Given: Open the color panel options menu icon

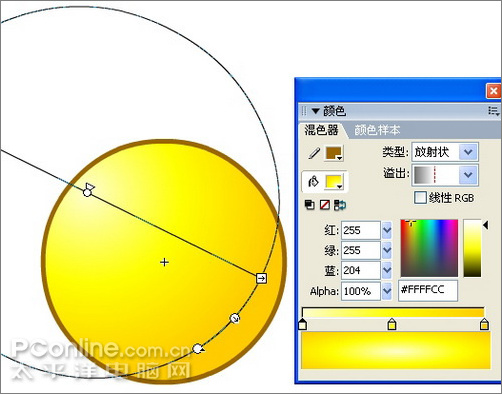Looking at the screenshot, I should (x=494, y=111).
